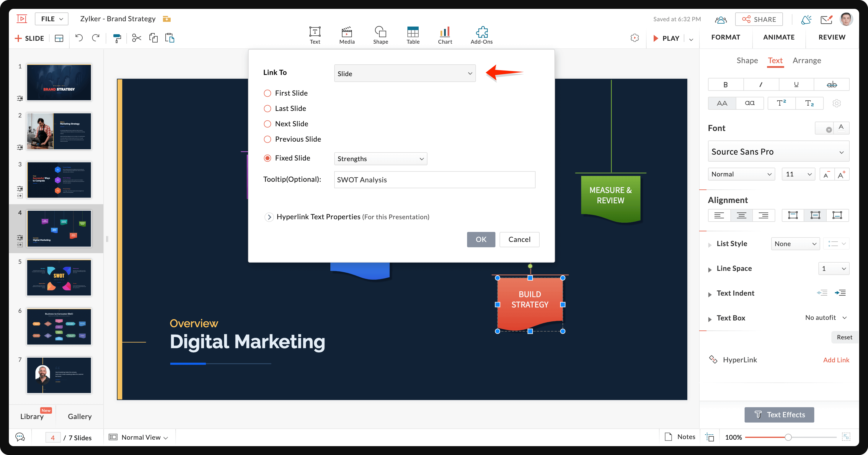The image size is (868, 455).
Task: Expand Hyperlink Text Properties section
Action: pos(269,217)
